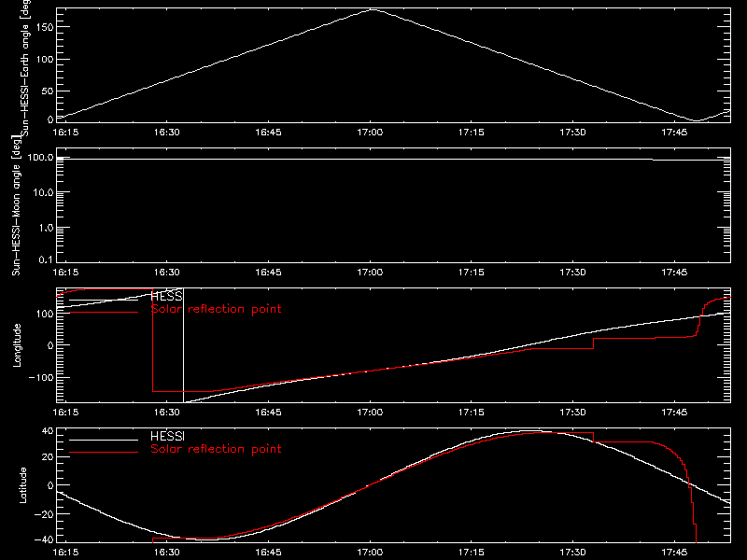
Task: Select the 100 tick on Longitude axis
Action: point(45,314)
